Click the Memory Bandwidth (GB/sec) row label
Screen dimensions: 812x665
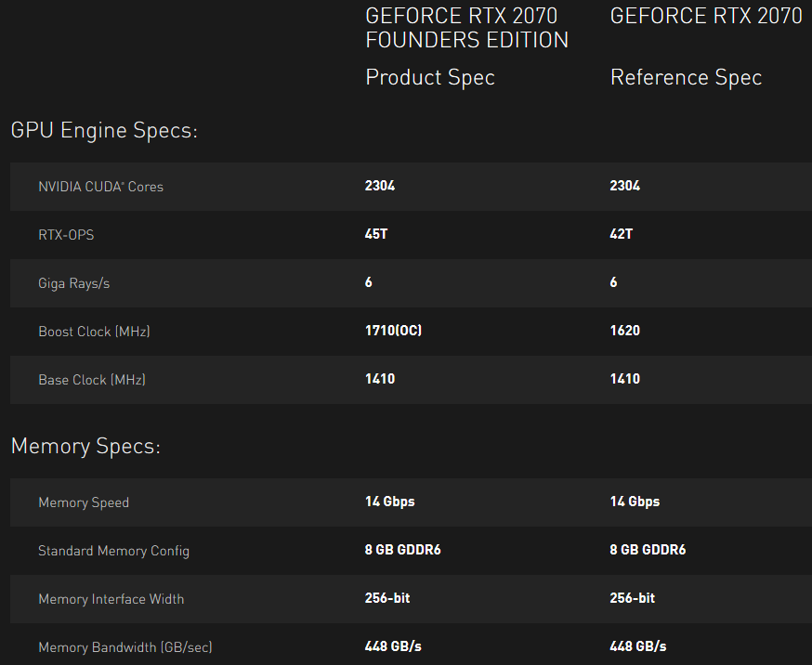(x=124, y=647)
